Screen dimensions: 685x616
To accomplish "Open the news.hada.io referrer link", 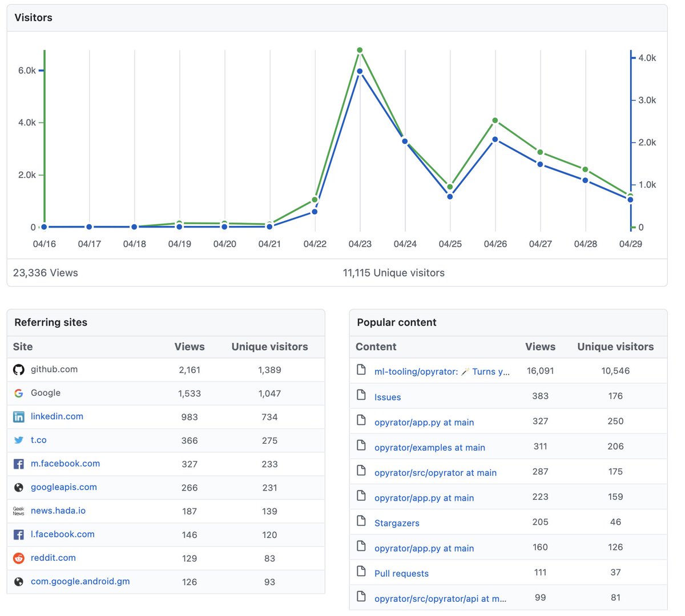I will [x=58, y=510].
